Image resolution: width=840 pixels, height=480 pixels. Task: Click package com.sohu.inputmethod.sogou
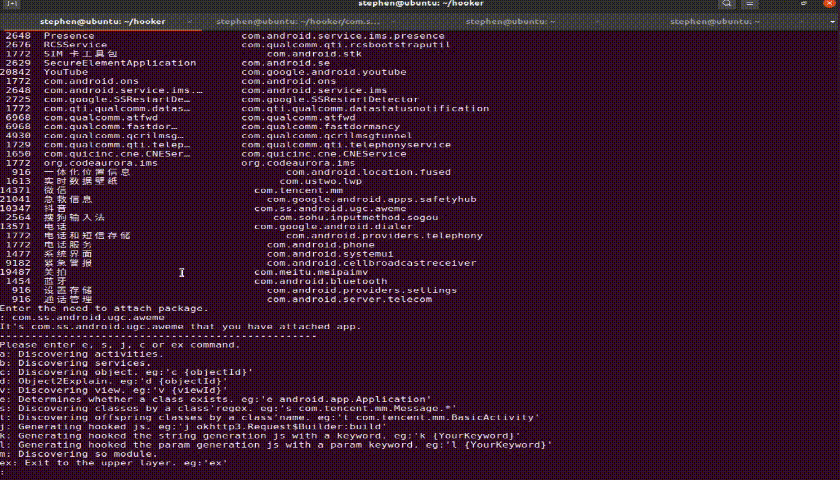(x=356, y=218)
